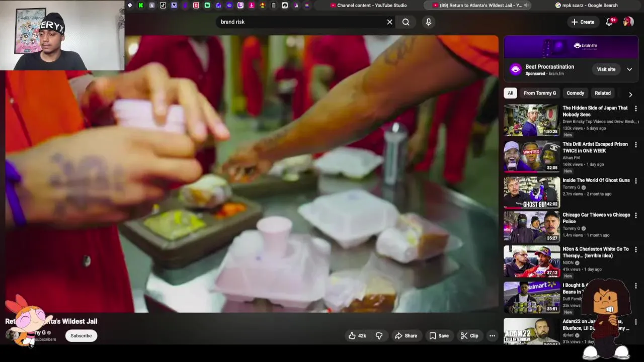Dislike the video with thumbs down
The image size is (644, 362).
pos(379,336)
